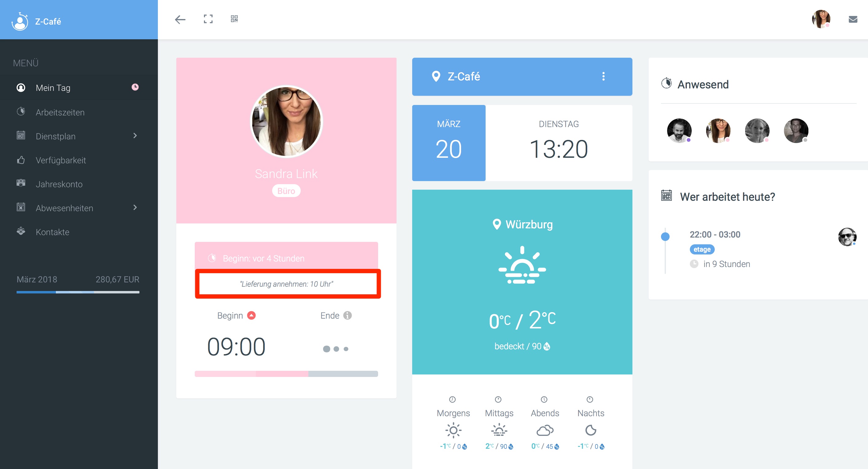868x469 pixels.
Task: Click the Büro badge
Action: tap(286, 191)
